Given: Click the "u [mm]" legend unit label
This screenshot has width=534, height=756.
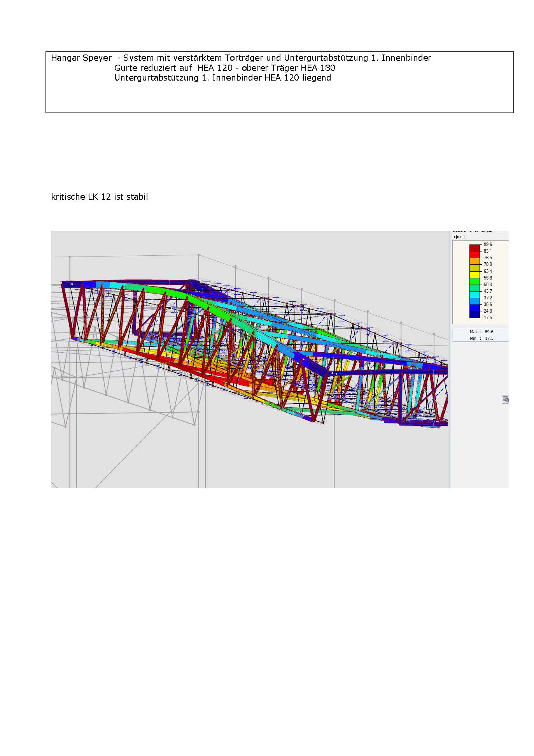Looking at the screenshot, I should pyautogui.click(x=459, y=237).
